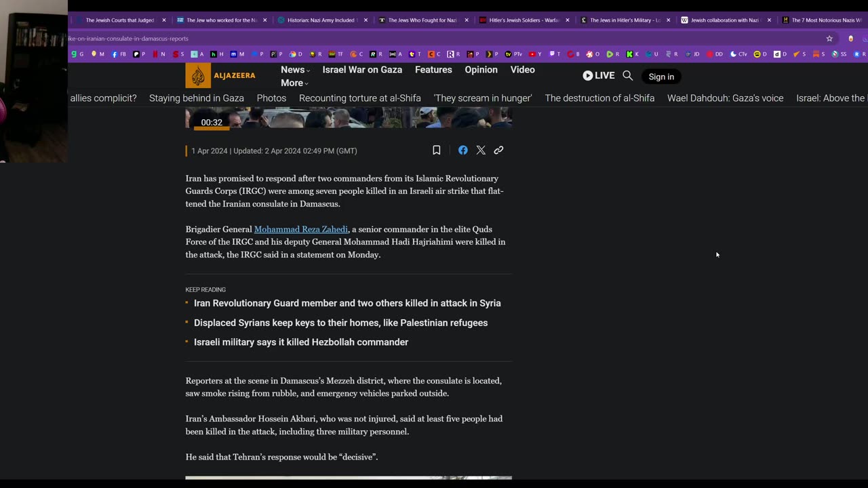Click the 'KEEP READING' heading
This screenshot has width=868, height=488.
click(x=205, y=289)
